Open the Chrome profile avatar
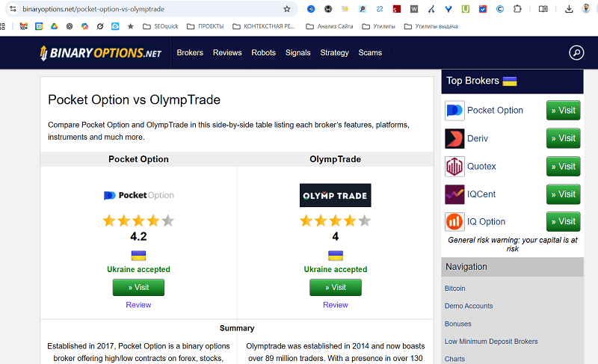The height and width of the screenshot is (364, 598). pyautogui.click(x=586, y=9)
